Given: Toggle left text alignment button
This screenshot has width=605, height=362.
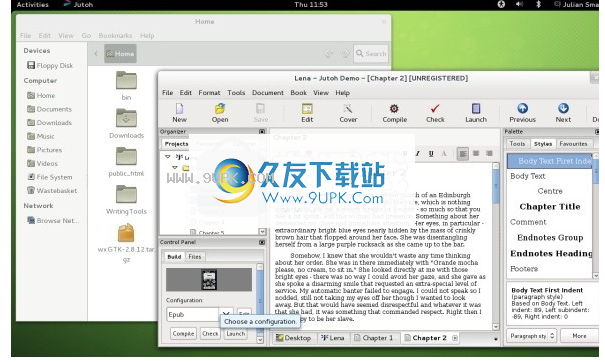Looking at the screenshot, I should 463,154.
